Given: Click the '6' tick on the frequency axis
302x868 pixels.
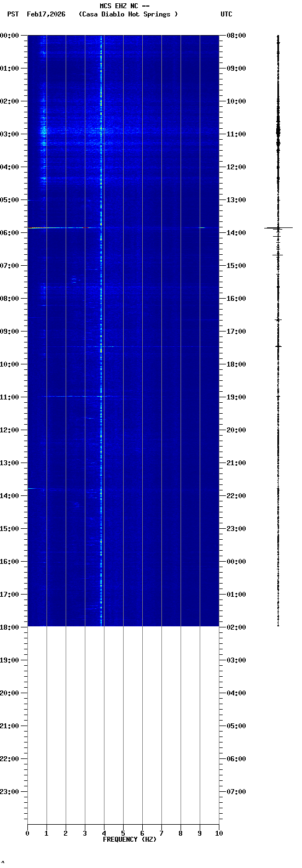Looking at the screenshot, I should 142,833.
